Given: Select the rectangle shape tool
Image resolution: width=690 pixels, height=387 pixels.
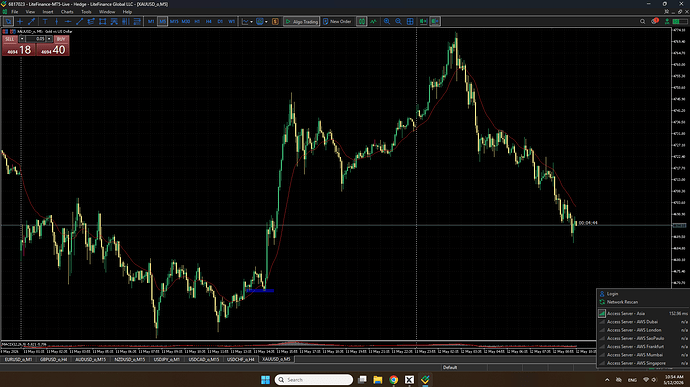Looking at the screenshot, I should point(103,21).
